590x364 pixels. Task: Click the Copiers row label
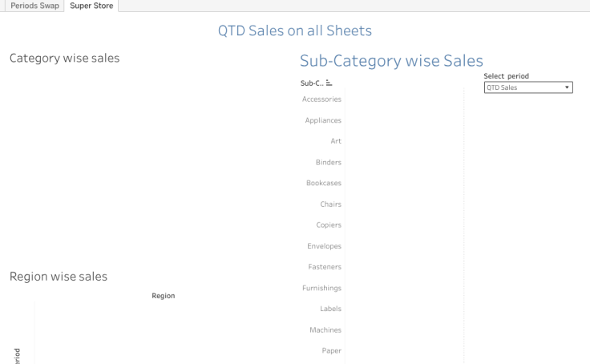pos(329,225)
